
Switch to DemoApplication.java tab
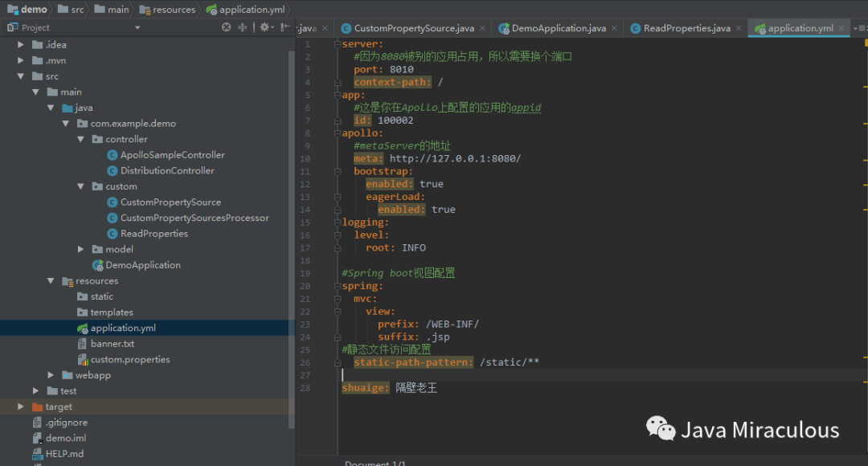559,28
